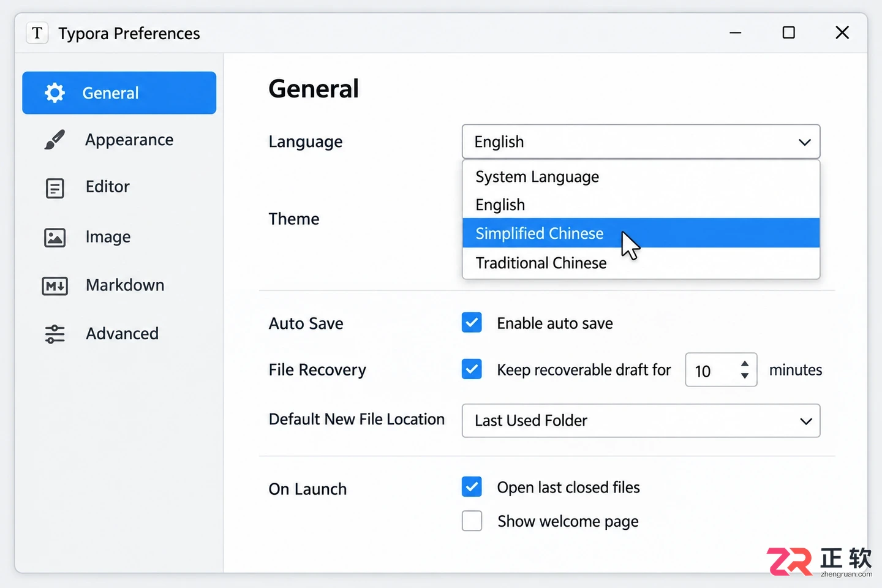
Task: Click the Markdown M-arrow icon
Action: coord(55,286)
